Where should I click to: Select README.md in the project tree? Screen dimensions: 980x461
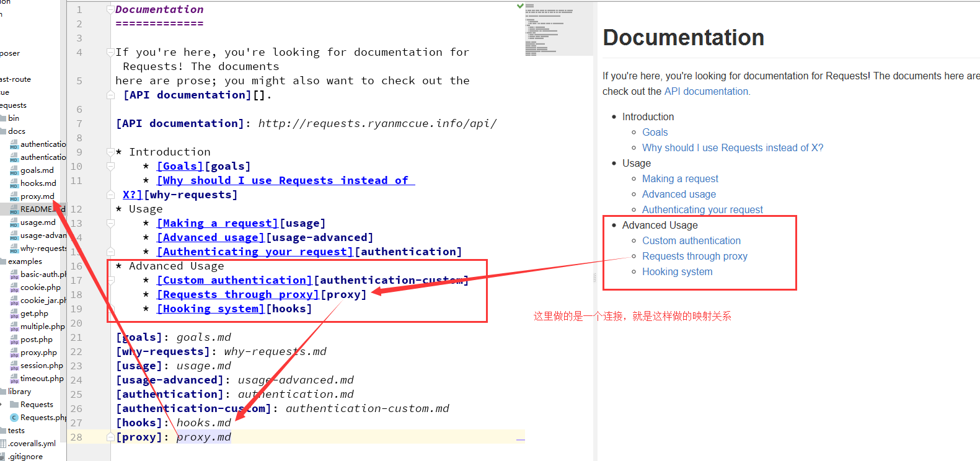point(37,209)
